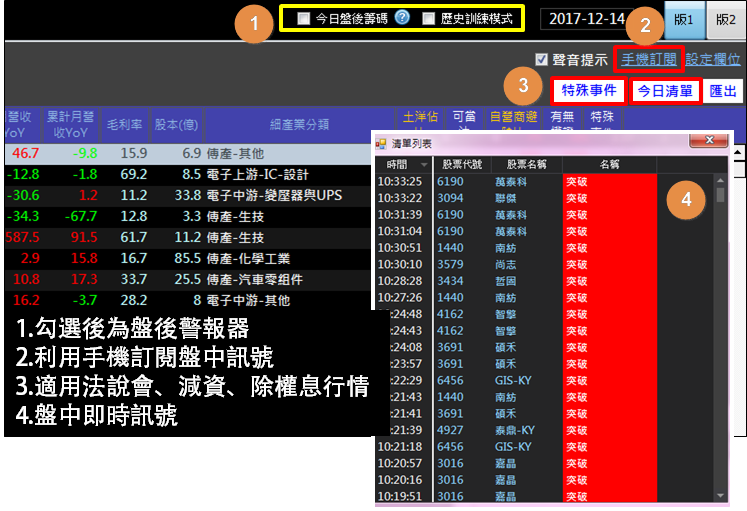Select the 3579 尚志 row
Image resolution: width=747 pixels, height=511 pixels.
545,264
